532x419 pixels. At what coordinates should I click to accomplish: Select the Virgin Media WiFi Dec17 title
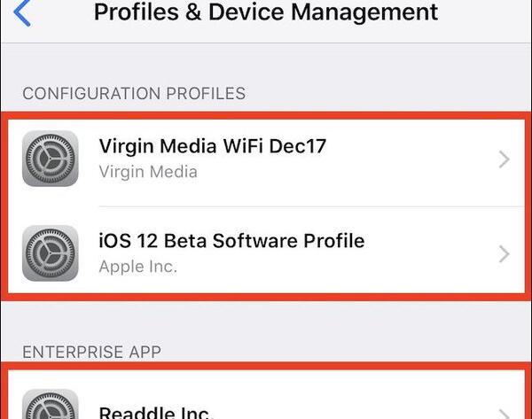[213, 146]
